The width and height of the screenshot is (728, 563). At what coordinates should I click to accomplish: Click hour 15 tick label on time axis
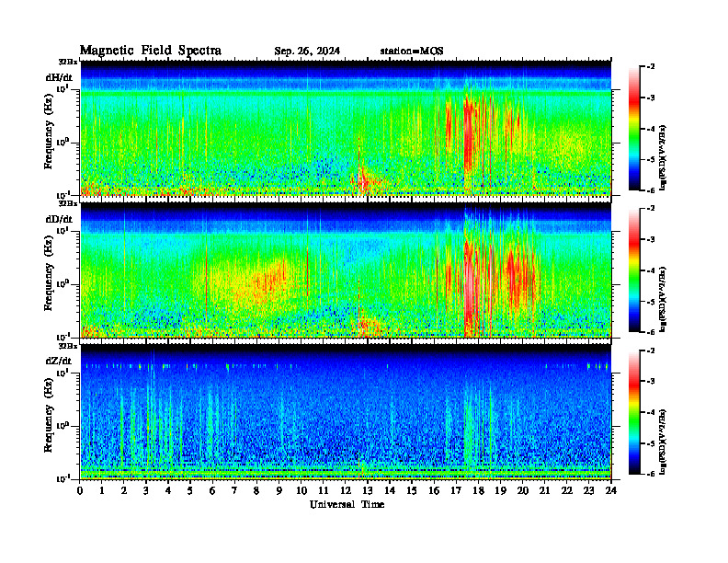(x=412, y=490)
